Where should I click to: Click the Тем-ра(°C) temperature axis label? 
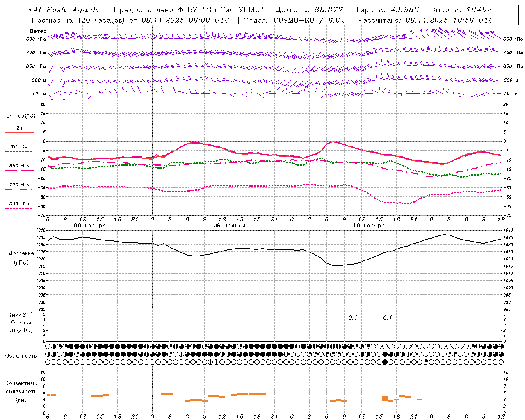pyautogui.click(x=19, y=116)
